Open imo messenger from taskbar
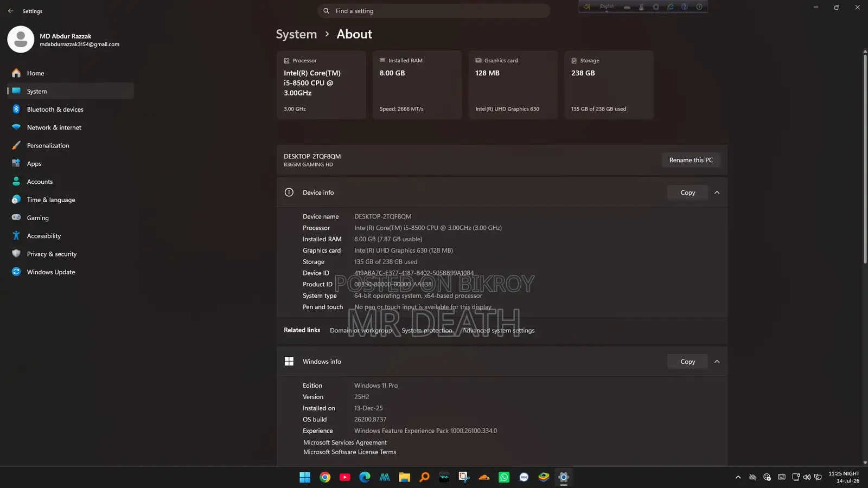Viewport: 868px width, 488px height. (524, 477)
